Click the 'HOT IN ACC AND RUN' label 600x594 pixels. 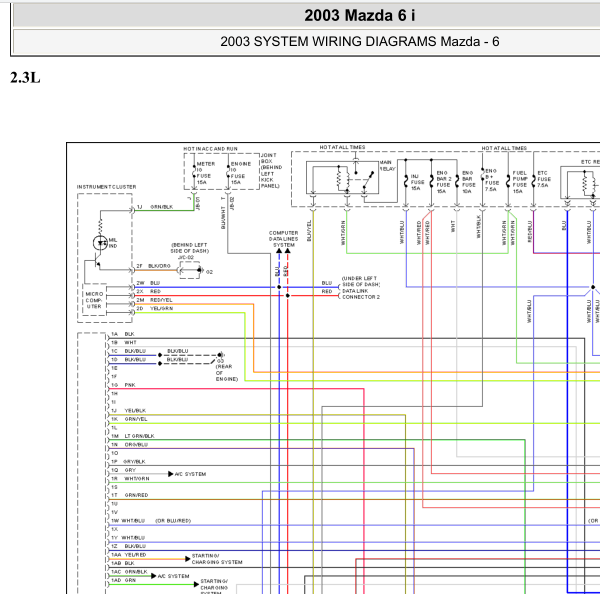(210, 148)
